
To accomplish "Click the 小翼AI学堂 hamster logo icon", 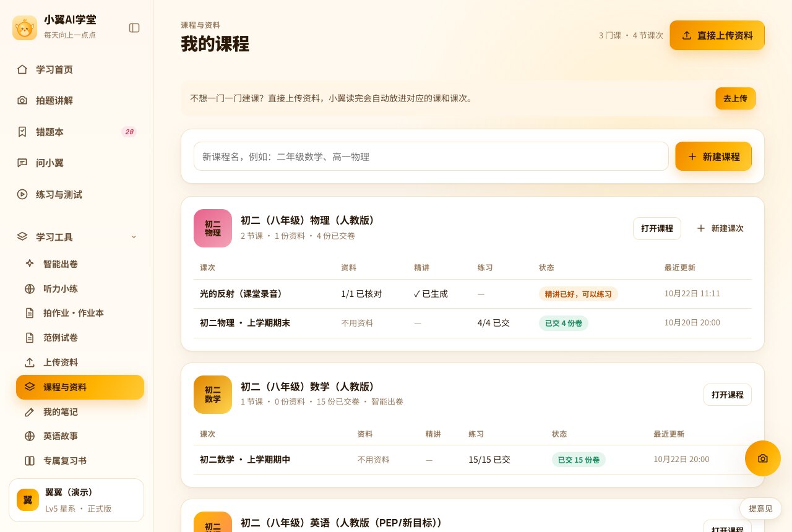I will point(25,28).
